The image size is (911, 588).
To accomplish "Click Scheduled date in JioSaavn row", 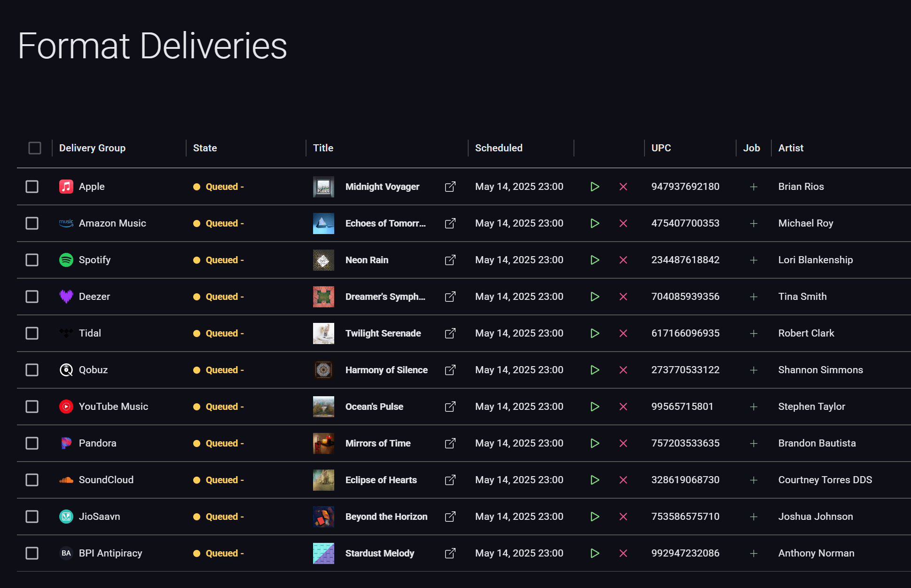I will (519, 517).
